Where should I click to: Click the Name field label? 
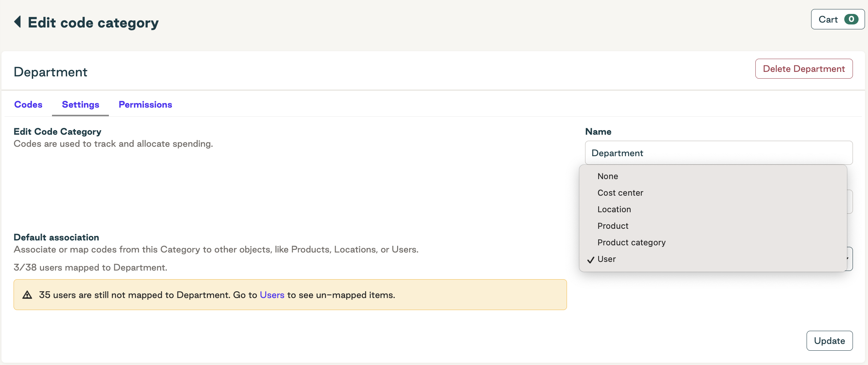coord(598,132)
